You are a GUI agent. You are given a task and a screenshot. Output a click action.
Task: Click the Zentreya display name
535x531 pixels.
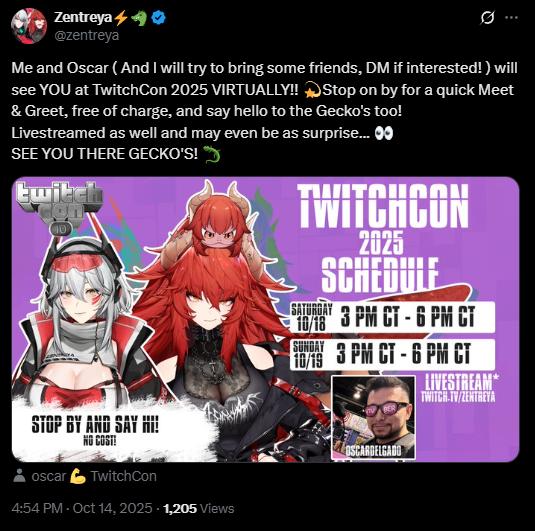click(x=83, y=17)
